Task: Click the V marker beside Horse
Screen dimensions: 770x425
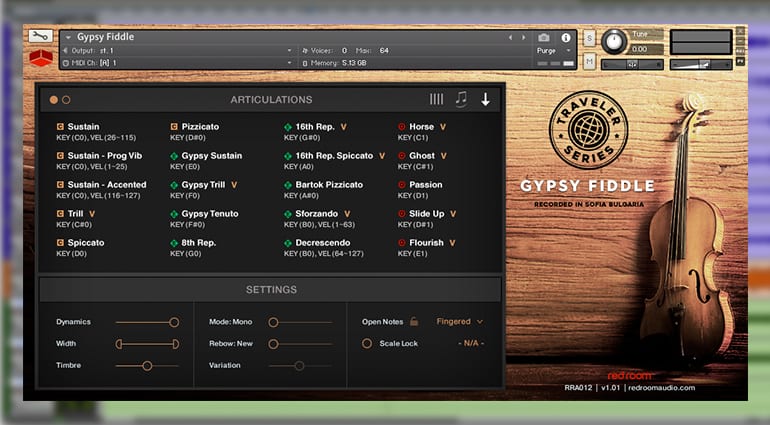Action: point(442,127)
